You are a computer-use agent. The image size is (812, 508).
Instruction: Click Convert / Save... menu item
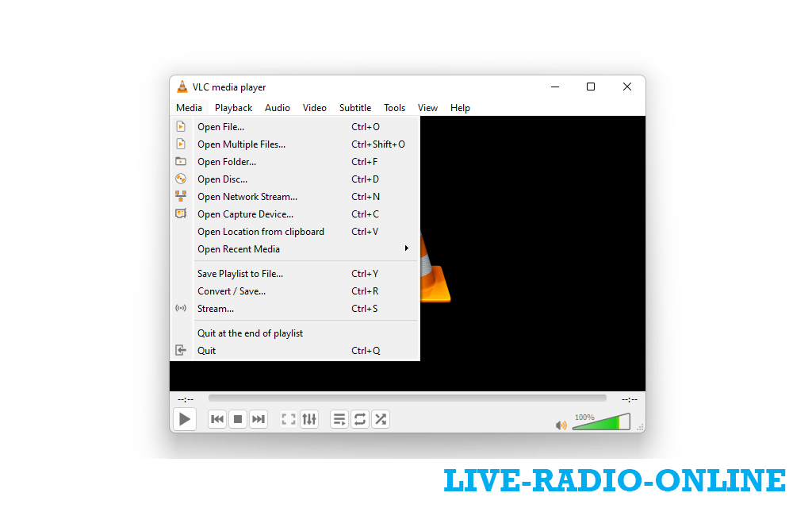232,291
